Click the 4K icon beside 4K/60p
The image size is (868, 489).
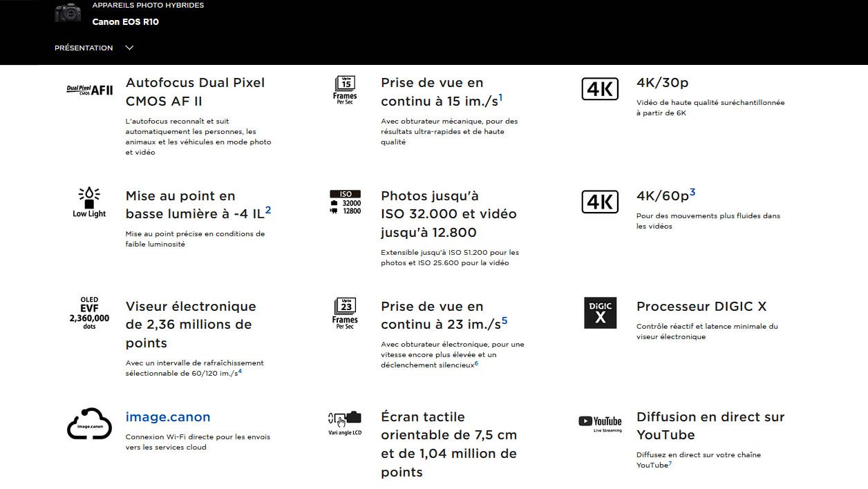(600, 202)
